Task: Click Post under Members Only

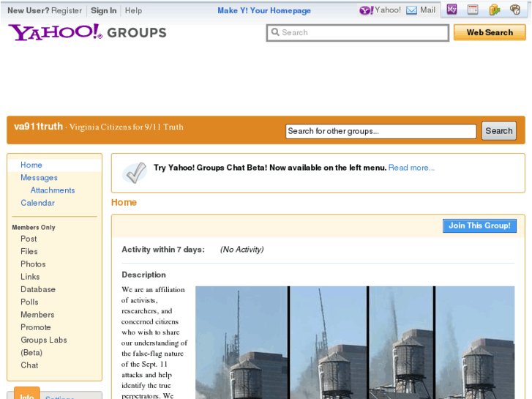Action: (29, 239)
